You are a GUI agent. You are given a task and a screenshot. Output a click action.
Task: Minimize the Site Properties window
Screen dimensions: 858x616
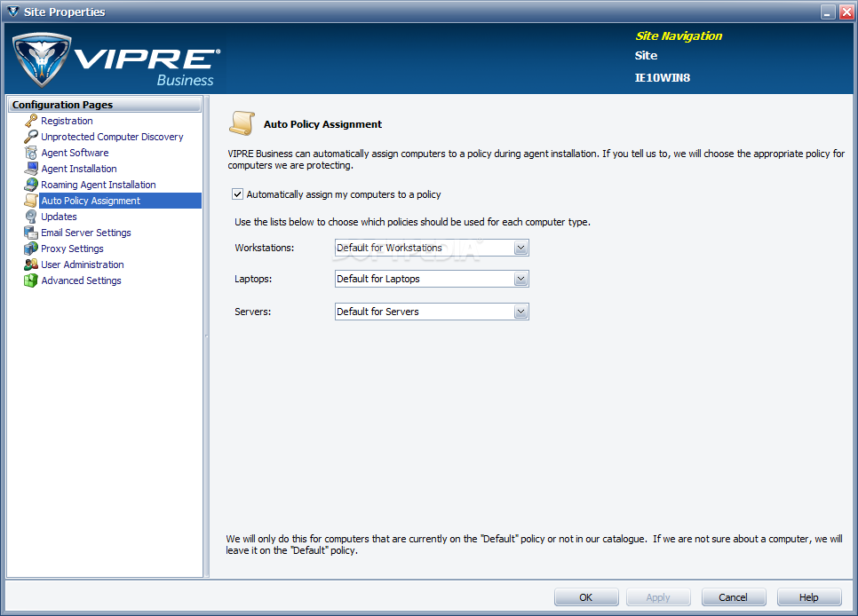pyautogui.click(x=829, y=12)
